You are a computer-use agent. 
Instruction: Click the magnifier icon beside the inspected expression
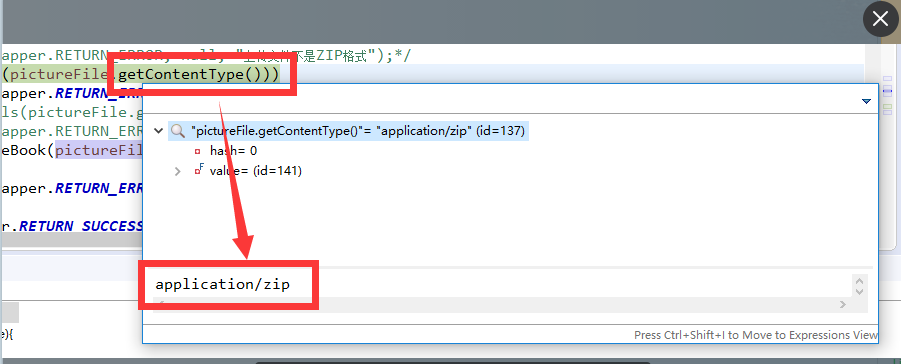click(x=178, y=131)
